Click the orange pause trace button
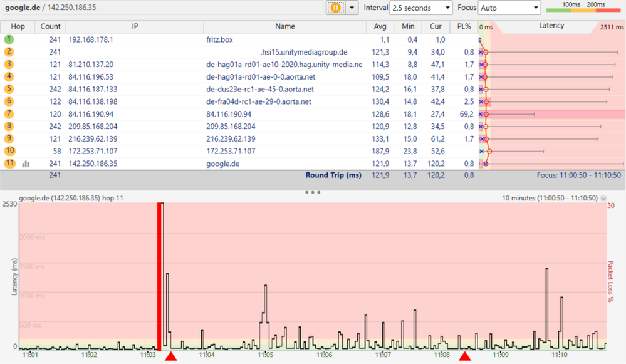626x364 pixels. pyautogui.click(x=336, y=8)
